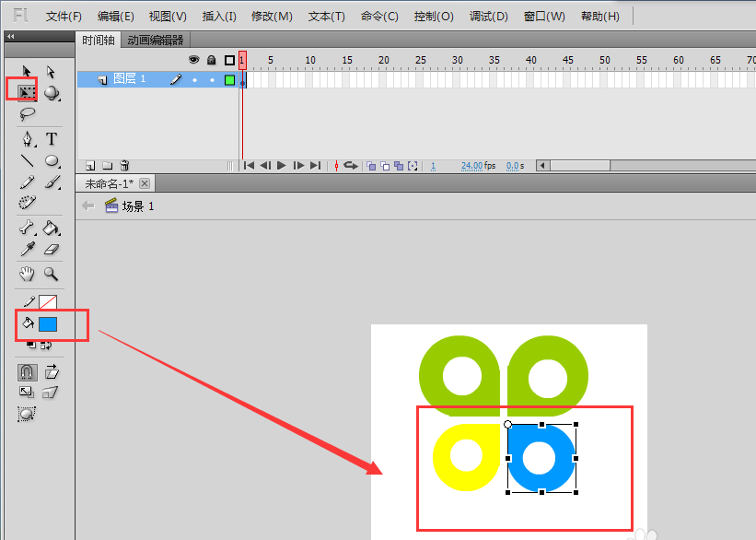Open 窗口(W) menu
This screenshot has width=756, height=540.
[x=544, y=17]
